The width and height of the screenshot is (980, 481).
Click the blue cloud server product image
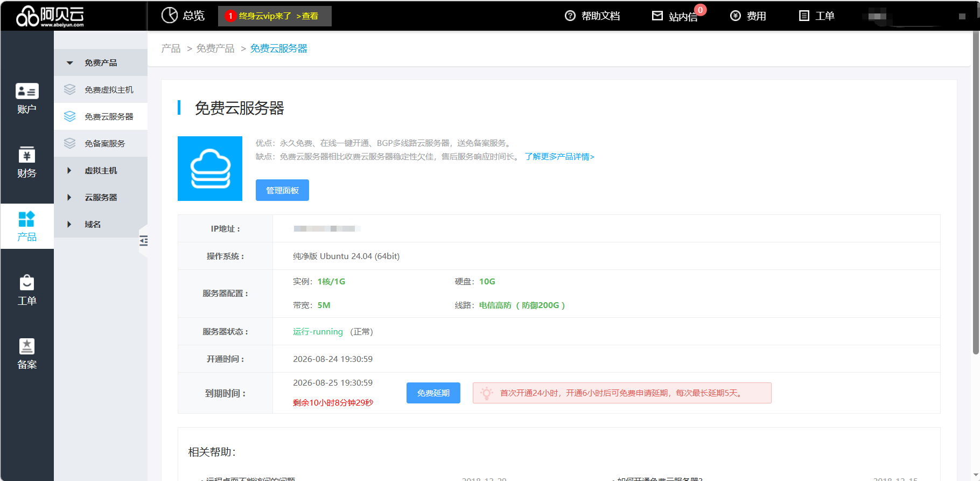pos(210,169)
